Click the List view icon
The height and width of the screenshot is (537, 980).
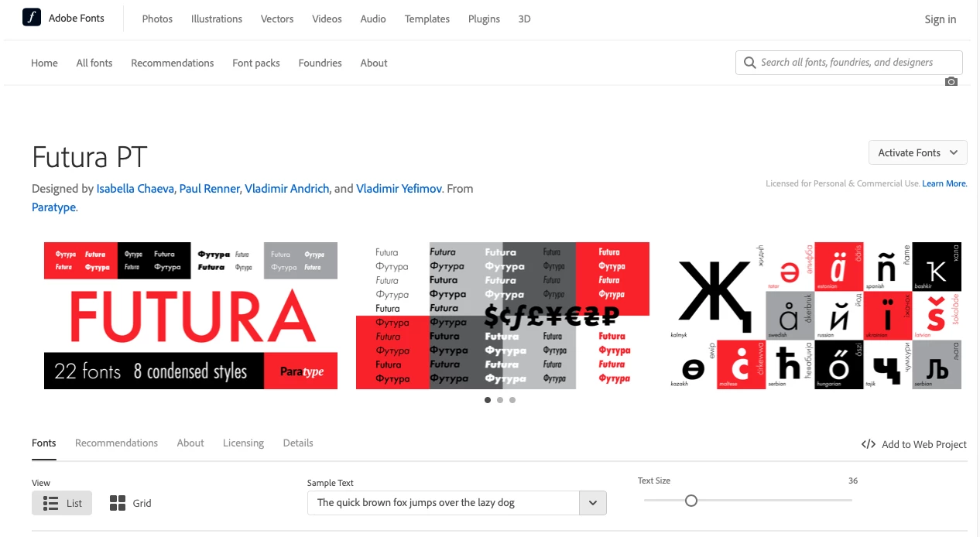click(51, 503)
